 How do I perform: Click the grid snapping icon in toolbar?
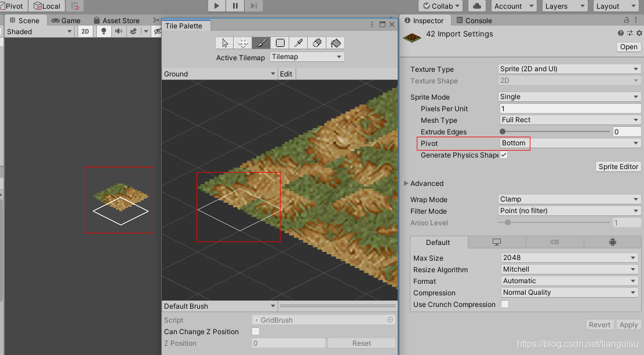(x=75, y=6)
